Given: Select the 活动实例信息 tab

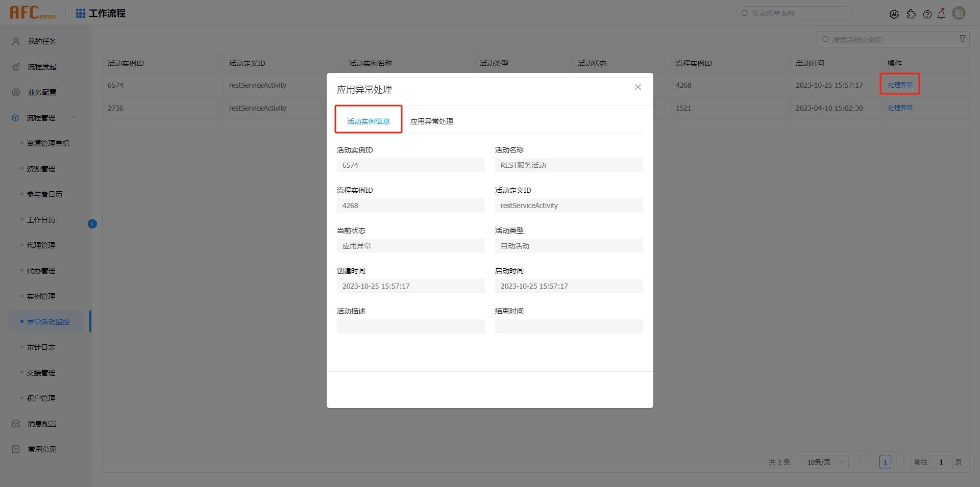Looking at the screenshot, I should point(368,121).
